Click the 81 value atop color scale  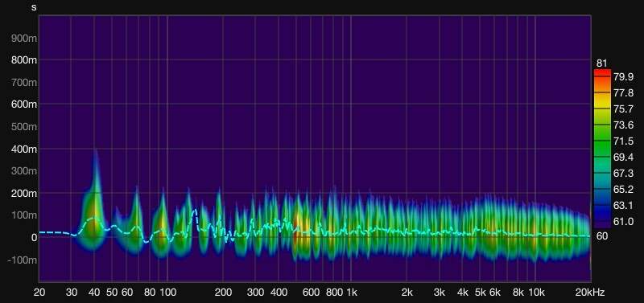[x=601, y=63]
